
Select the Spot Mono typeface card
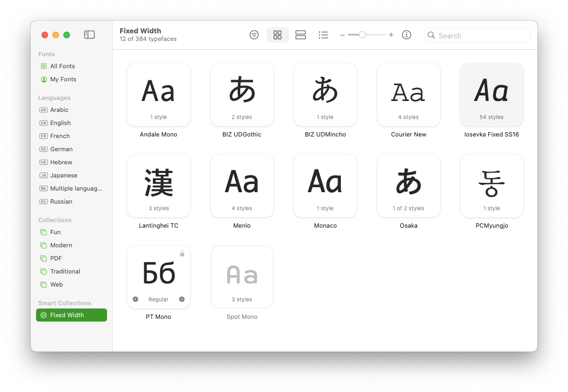coord(242,277)
